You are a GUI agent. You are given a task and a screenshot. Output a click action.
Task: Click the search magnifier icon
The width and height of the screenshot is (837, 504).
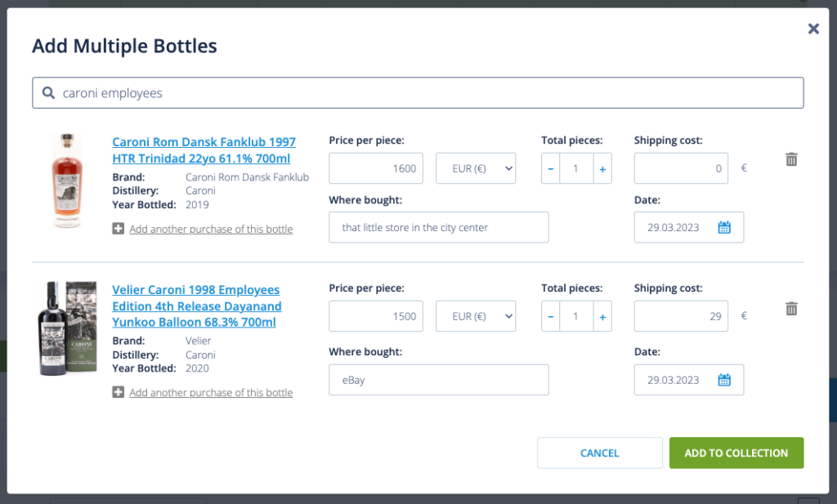pyautogui.click(x=48, y=93)
